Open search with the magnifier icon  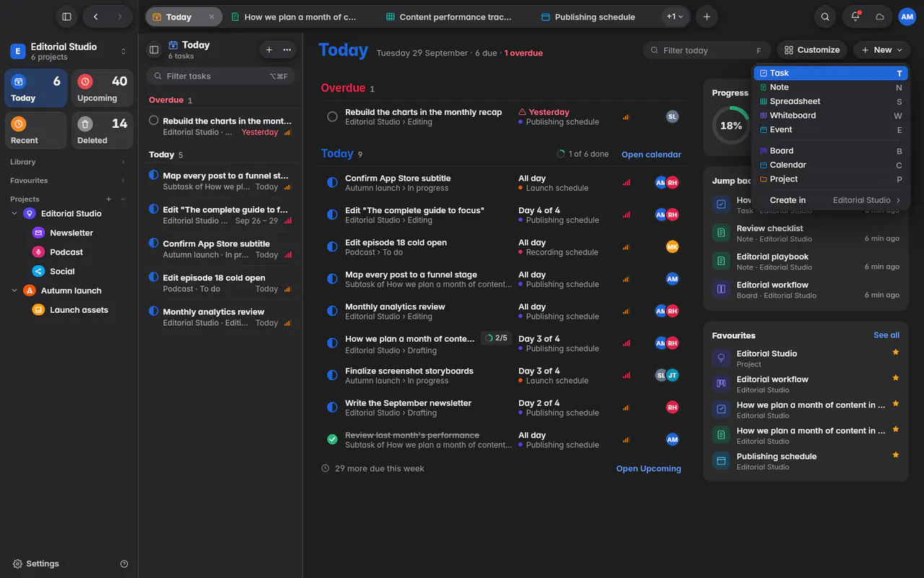[x=825, y=17]
